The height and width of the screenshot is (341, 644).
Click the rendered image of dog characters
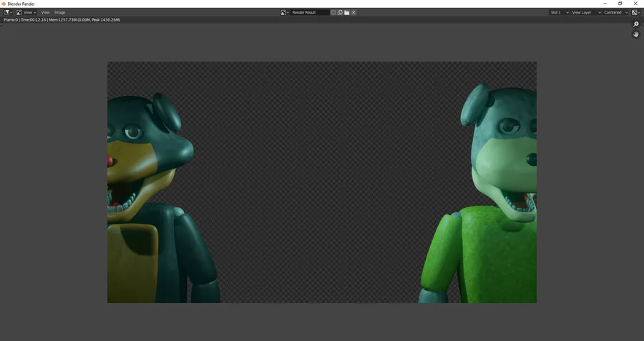pos(322,182)
